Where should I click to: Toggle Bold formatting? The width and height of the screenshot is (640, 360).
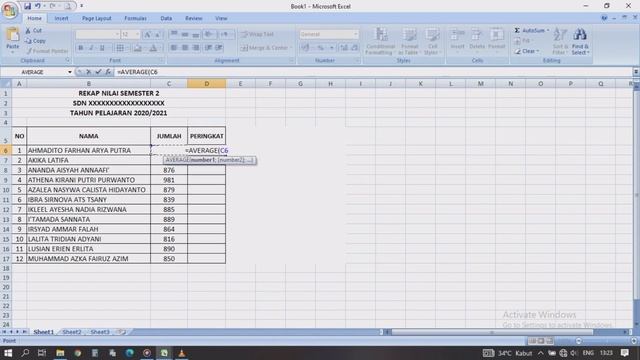pos(80,48)
